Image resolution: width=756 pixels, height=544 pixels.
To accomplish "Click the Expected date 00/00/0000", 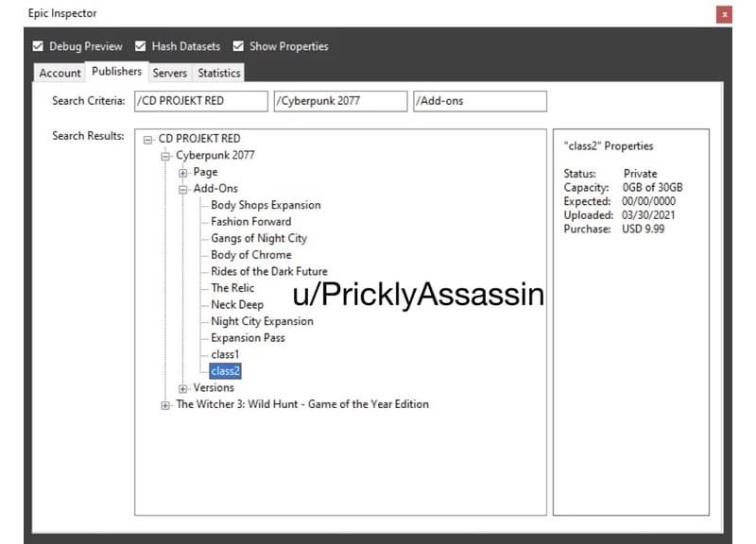I will click(x=648, y=201).
